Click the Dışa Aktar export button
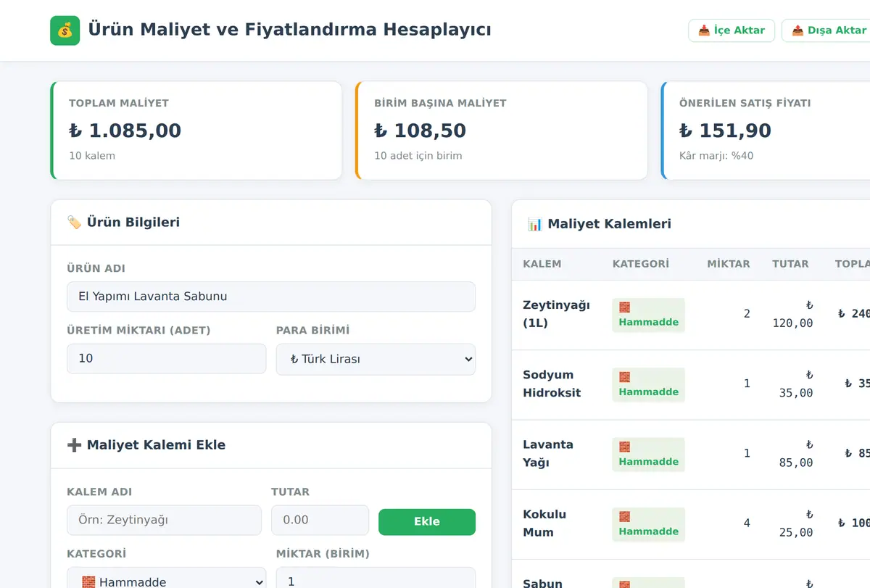This screenshot has height=588, width=870. [828, 30]
